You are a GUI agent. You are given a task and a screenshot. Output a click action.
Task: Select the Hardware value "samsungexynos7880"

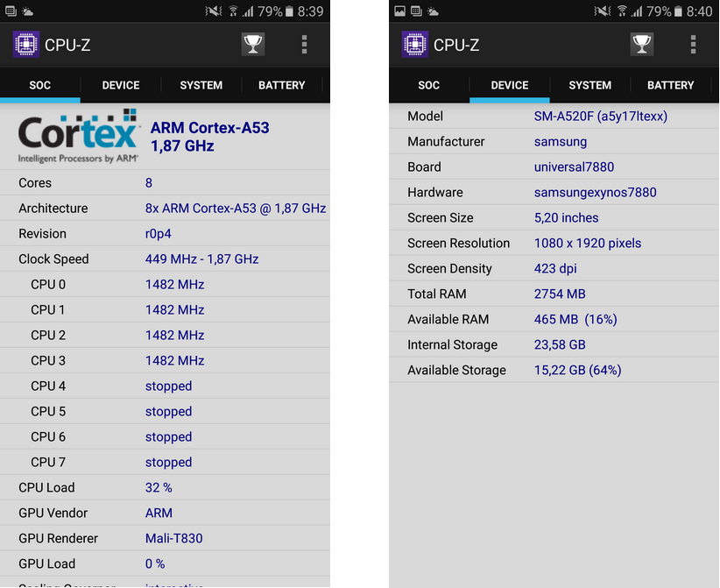(x=595, y=193)
